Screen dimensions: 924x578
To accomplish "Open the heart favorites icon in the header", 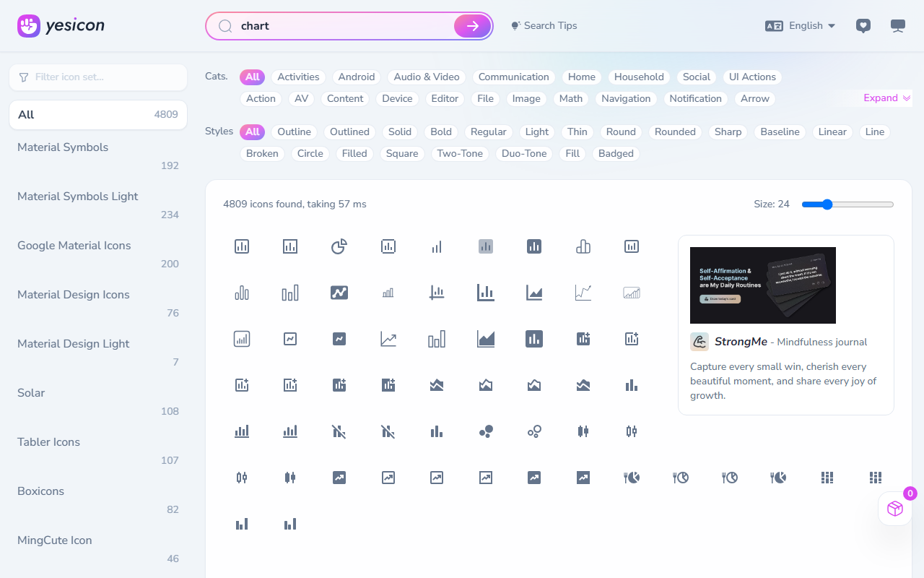I will (x=863, y=26).
